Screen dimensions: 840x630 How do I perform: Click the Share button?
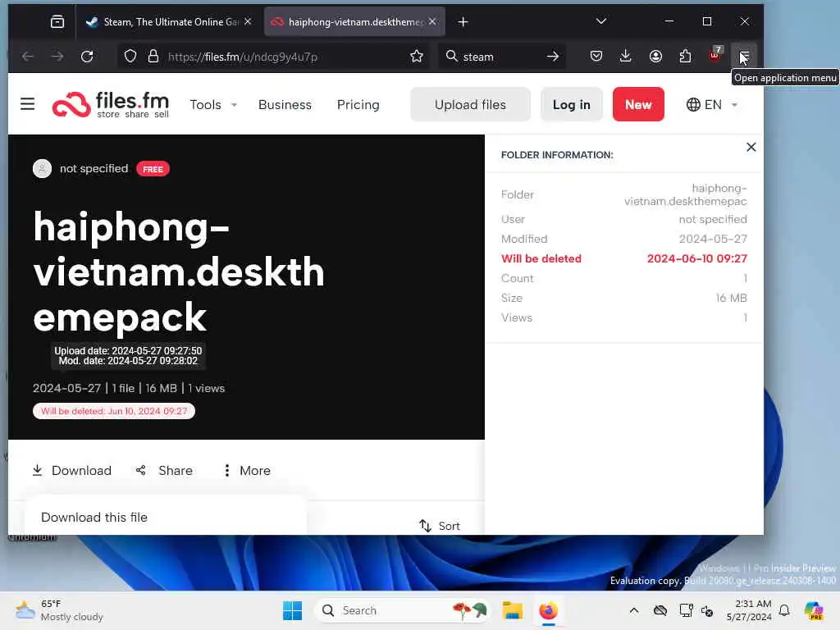coord(164,470)
